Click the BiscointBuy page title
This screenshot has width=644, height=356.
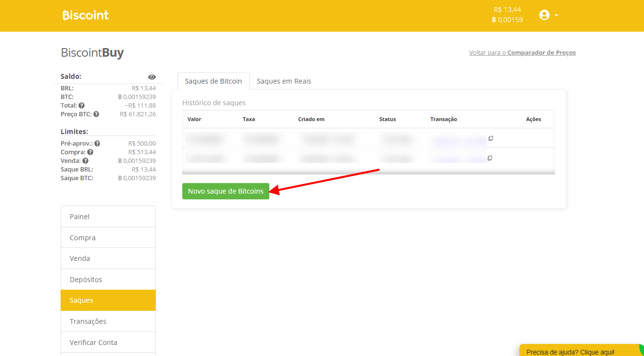92,53
